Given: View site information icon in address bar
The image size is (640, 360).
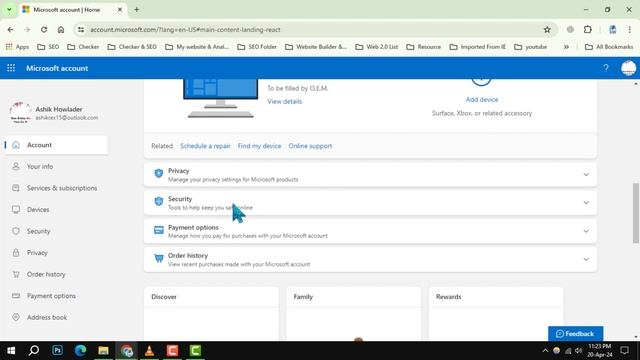Looking at the screenshot, I should (x=81, y=29).
